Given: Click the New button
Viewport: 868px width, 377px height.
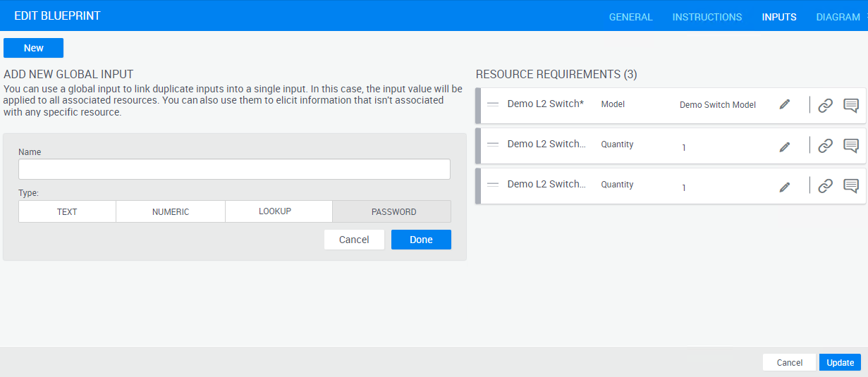Looking at the screenshot, I should 34,48.
